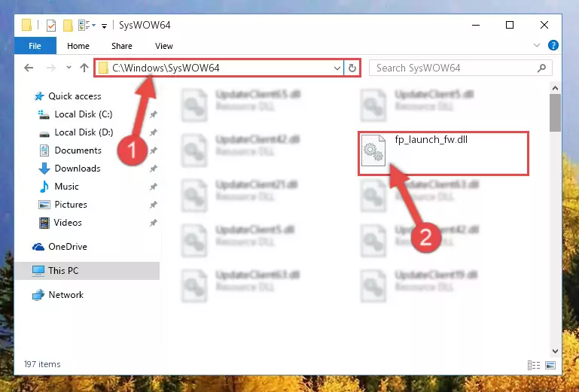Switch to the Share ribbon tab
Screen dimensions: 579x392
pyautogui.click(x=122, y=46)
